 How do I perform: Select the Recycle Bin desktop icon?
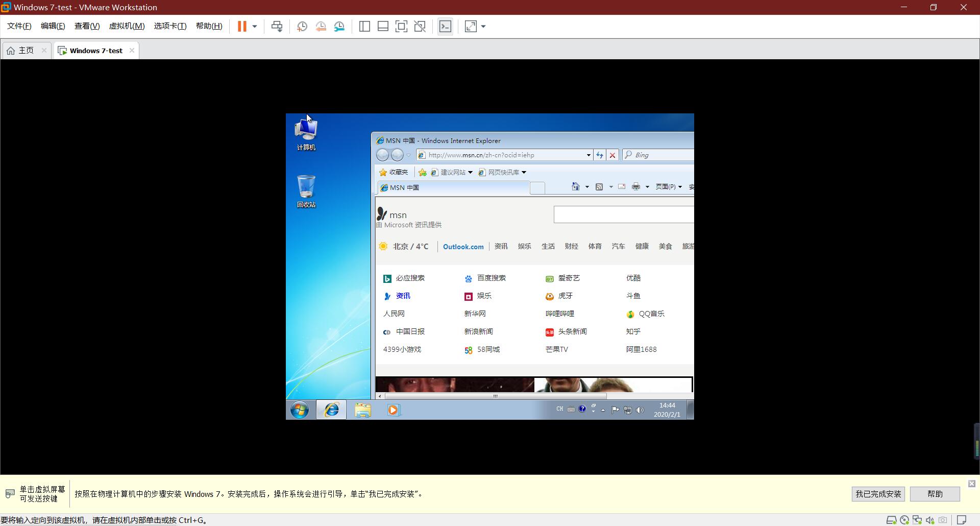[x=306, y=192]
